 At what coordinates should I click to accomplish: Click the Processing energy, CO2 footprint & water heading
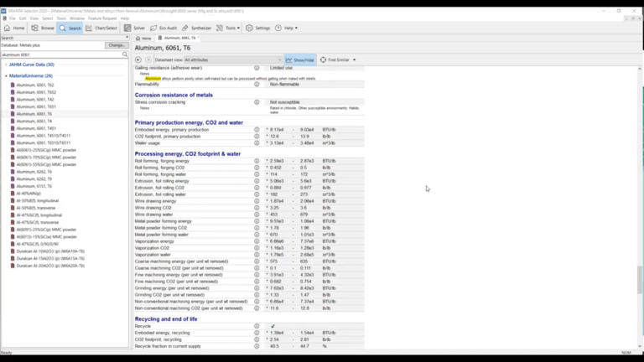pos(188,154)
